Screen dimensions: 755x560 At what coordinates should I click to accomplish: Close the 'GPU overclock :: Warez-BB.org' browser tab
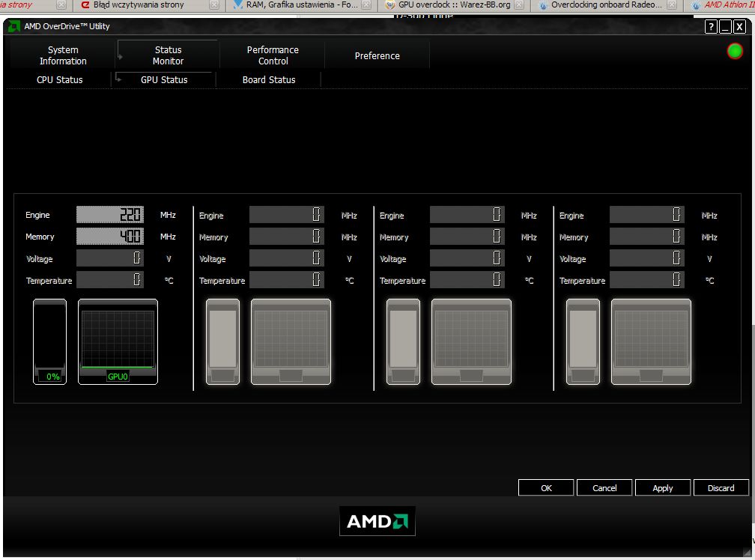[x=519, y=4]
